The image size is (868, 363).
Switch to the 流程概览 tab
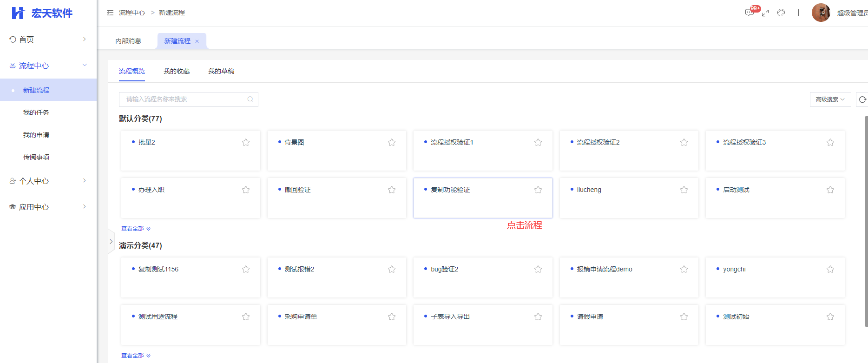[x=132, y=71]
